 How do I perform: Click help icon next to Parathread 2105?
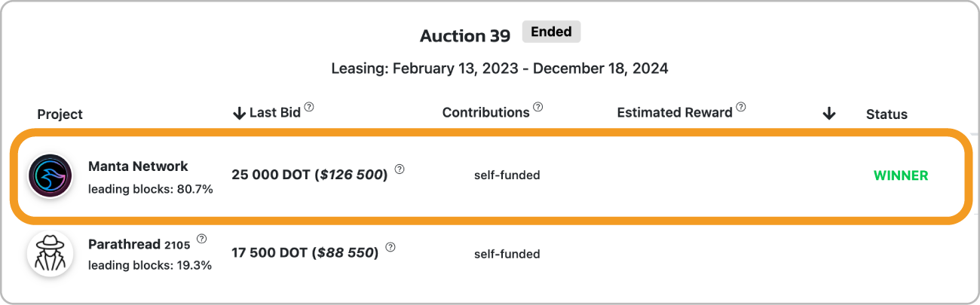click(x=201, y=239)
